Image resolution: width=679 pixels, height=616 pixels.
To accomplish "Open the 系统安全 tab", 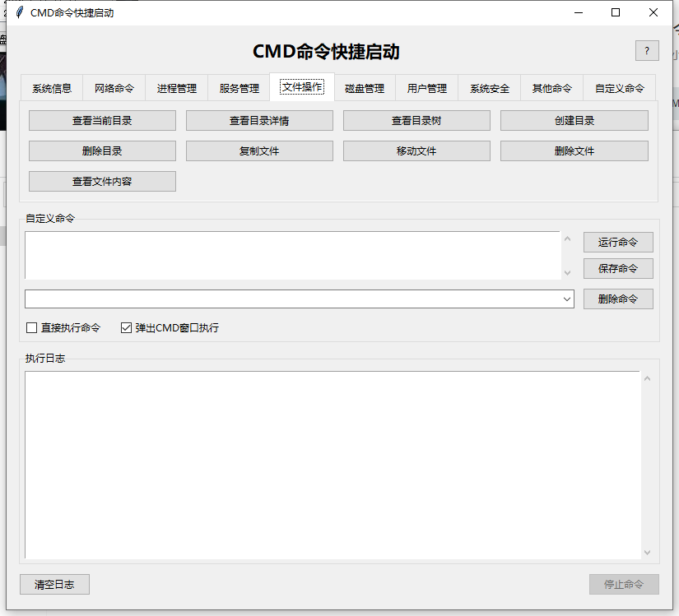I will click(489, 87).
